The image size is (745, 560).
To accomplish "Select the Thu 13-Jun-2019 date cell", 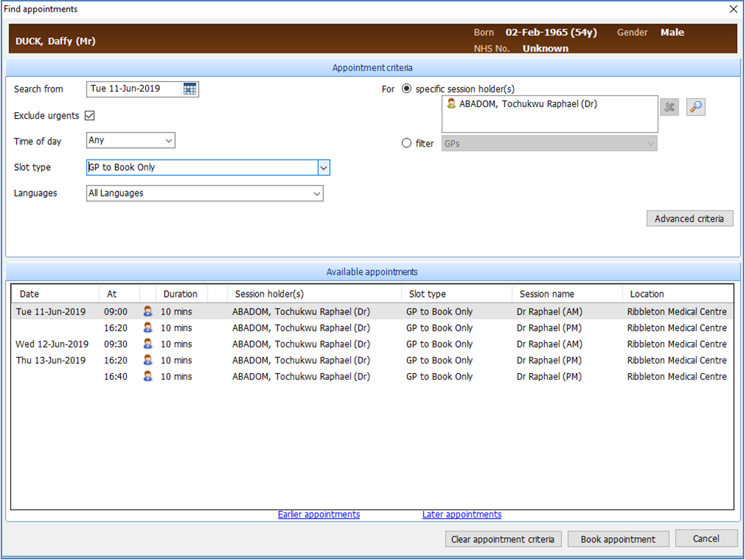I will (51, 360).
